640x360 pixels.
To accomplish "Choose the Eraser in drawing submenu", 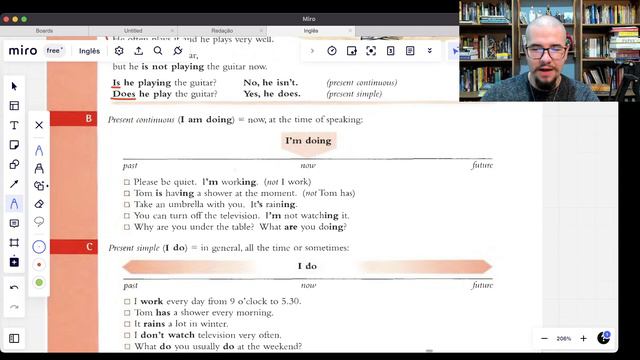I will (x=39, y=204).
